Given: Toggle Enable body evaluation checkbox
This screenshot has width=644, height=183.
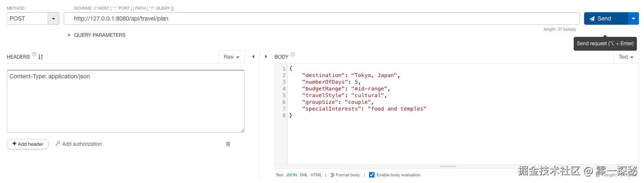Looking at the screenshot, I should [372, 175].
